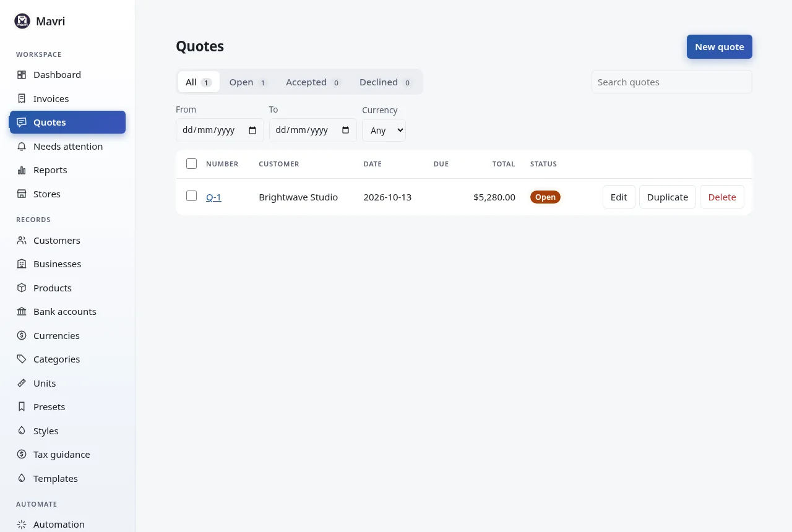Click the Units ruler icon

22,383
